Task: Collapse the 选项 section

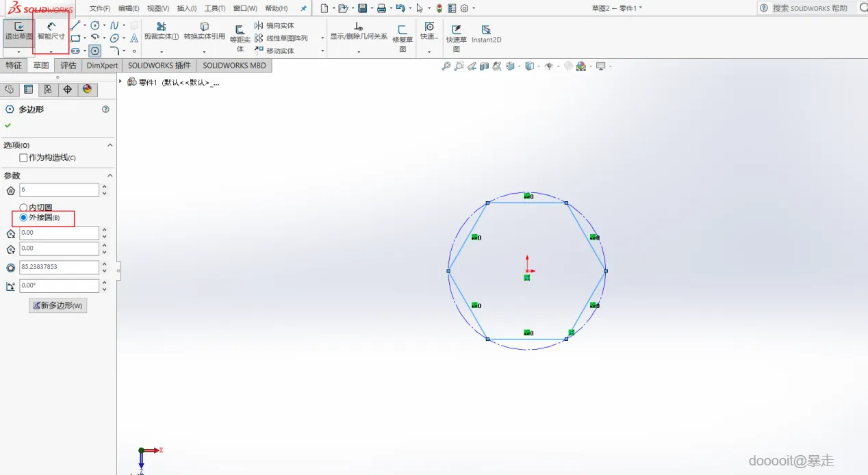Action: [x=110, y=145]
